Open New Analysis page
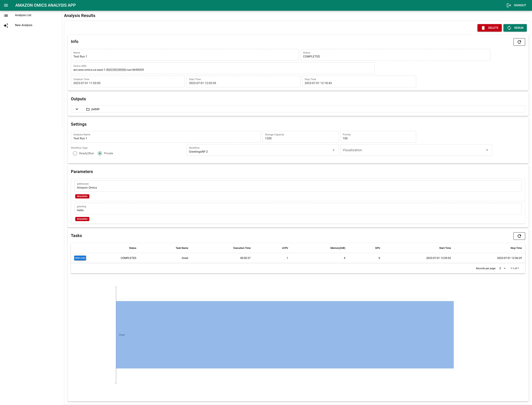The height and width of the screenshot is (405, 532). (x=23, y=25)
